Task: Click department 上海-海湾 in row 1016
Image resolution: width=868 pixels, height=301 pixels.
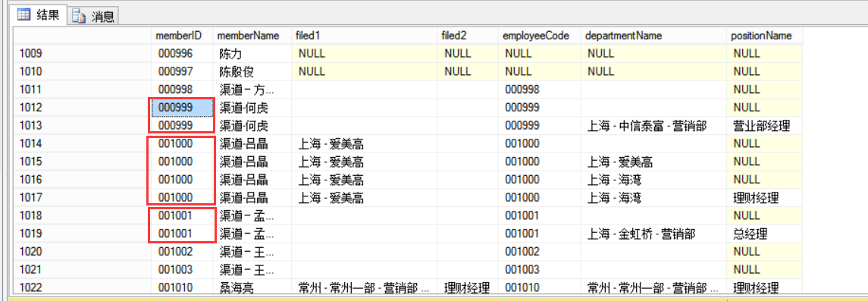Action: coord(653,179)
